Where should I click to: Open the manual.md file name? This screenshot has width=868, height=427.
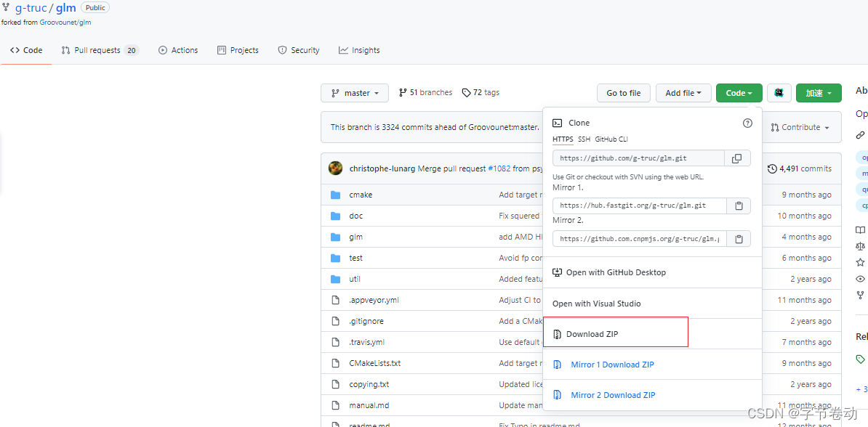click(x=369, y=405)
